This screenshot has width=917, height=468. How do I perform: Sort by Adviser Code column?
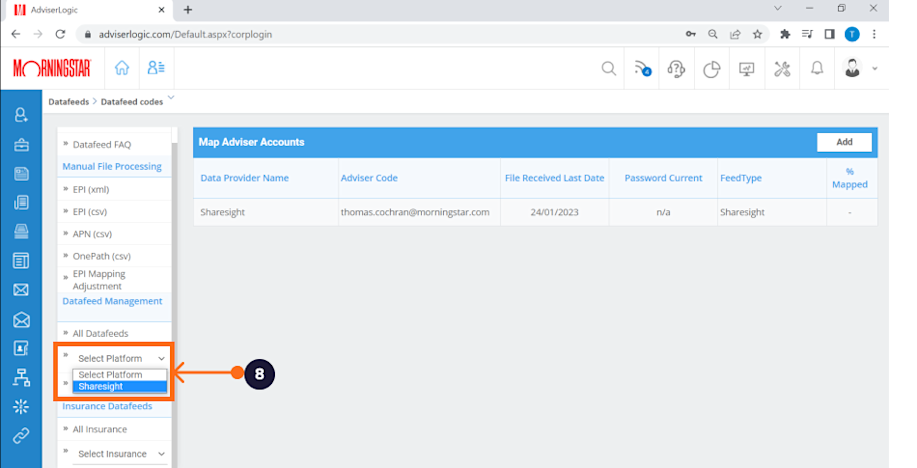tap(369, 178)
